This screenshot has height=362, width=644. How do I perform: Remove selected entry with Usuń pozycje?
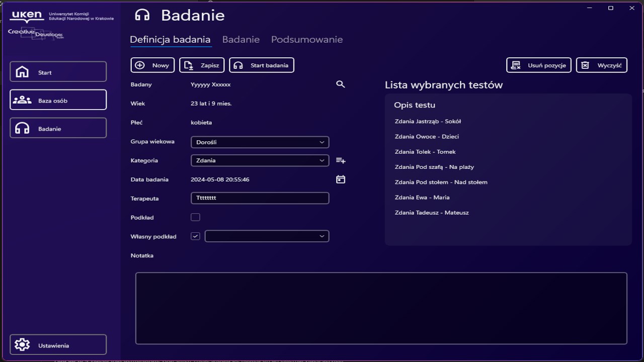[x=539, y=65]
